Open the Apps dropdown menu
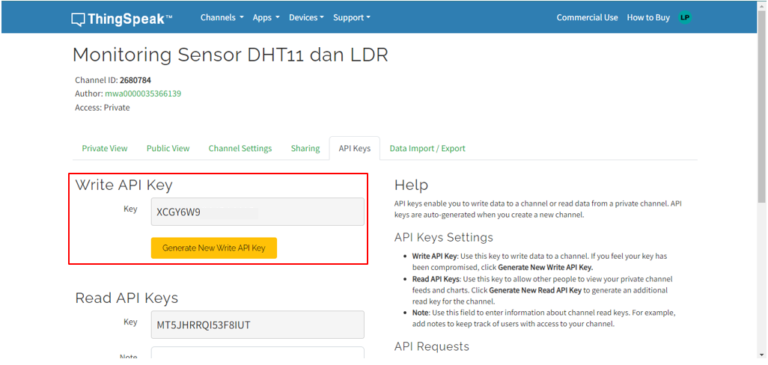Viewport: 768px width, 365px height. [266, 18]
